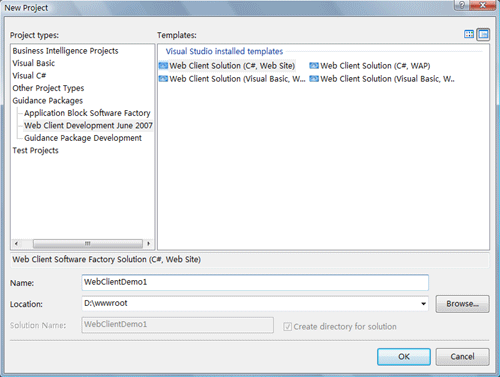Viewport: 500px width, 377px height.
Task: Open the dialog help question mark button
Action: pos(462,5)
